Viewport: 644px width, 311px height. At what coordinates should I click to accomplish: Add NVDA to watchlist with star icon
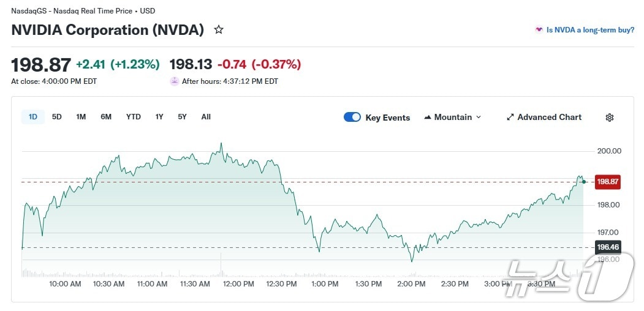tap(219, 29)
